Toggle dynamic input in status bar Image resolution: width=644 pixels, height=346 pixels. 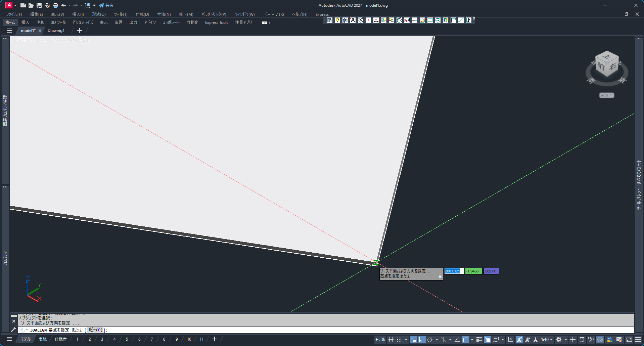[x=414, y=340]
